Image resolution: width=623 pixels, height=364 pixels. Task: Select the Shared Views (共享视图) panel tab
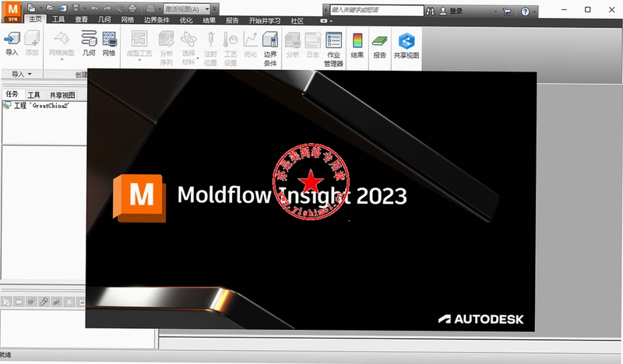coord(62,95)
